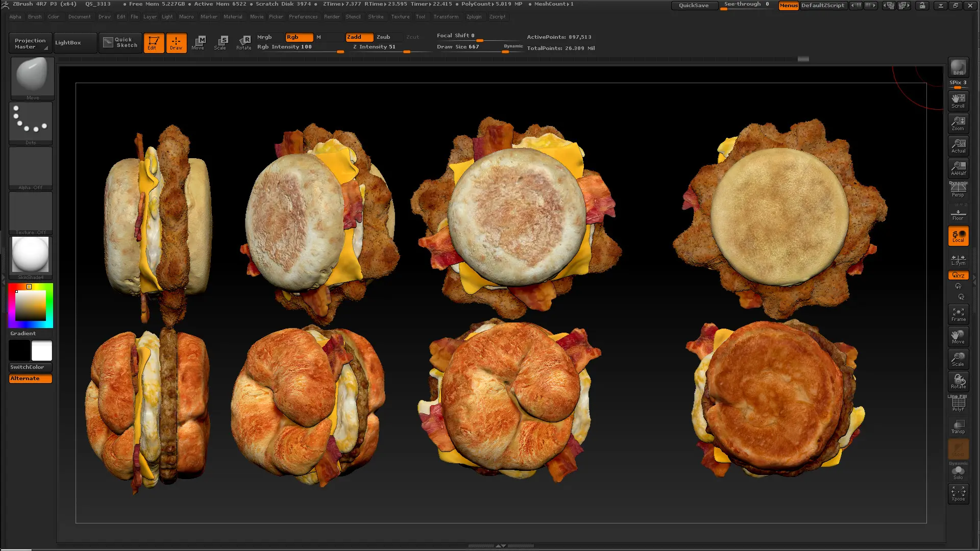Click the M material channel button
This screenshot has height=551, width=980.
point(329,37)
